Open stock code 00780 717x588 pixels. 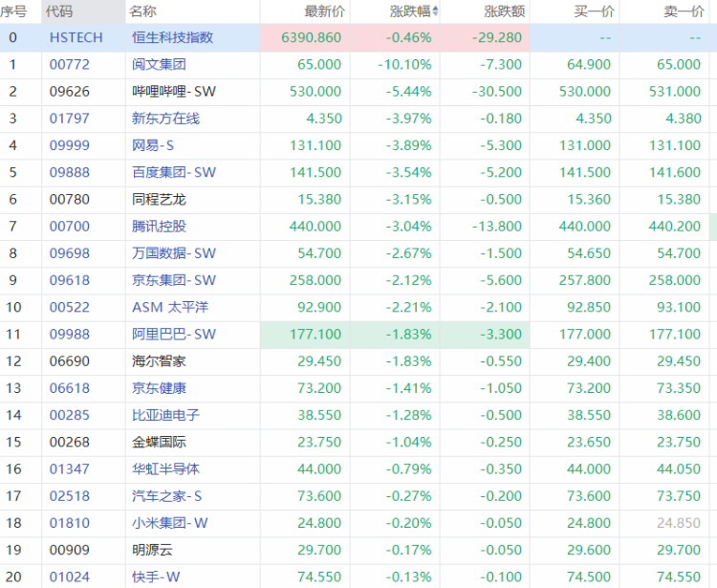70,200
